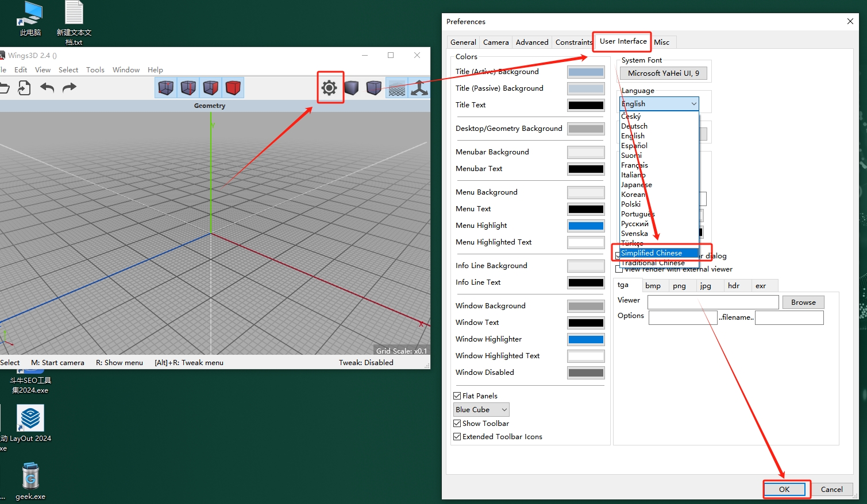Image resolution: width=867 pixels, height=504 pixels.
Task: Click the Options input field
Action: (x=683, y=317)
